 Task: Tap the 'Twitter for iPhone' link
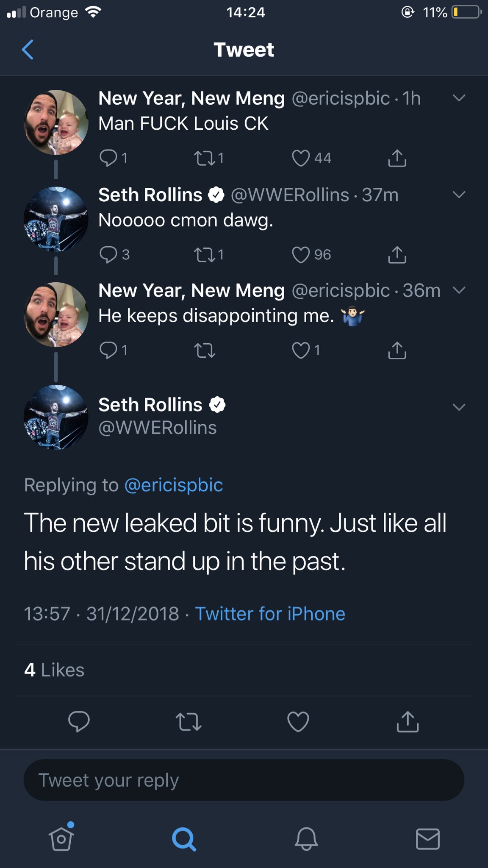click(270, 614)
